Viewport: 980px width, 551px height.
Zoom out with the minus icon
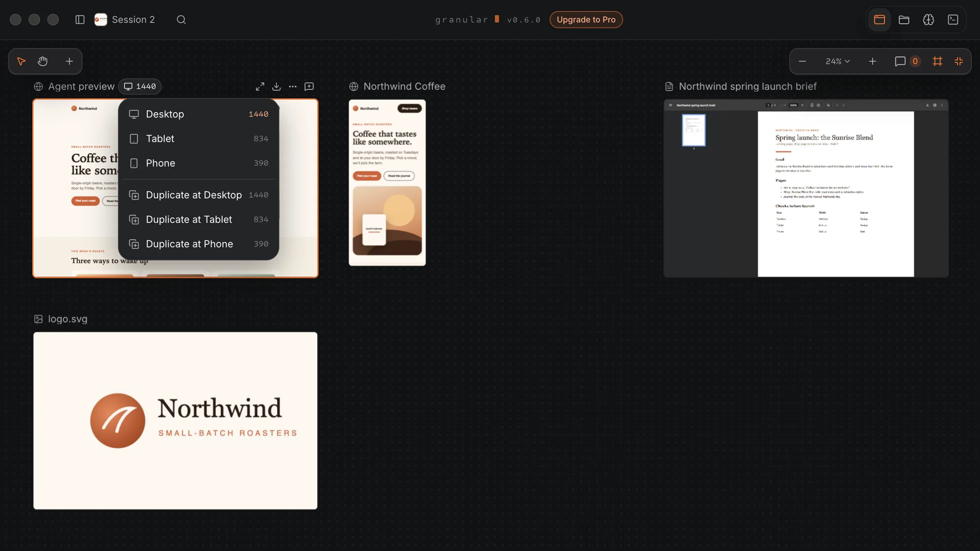click(x=802, y=61)
